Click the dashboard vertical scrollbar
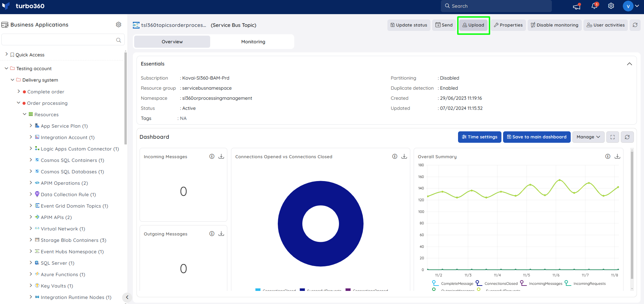644x304 pixels. [x=632, y=215]
